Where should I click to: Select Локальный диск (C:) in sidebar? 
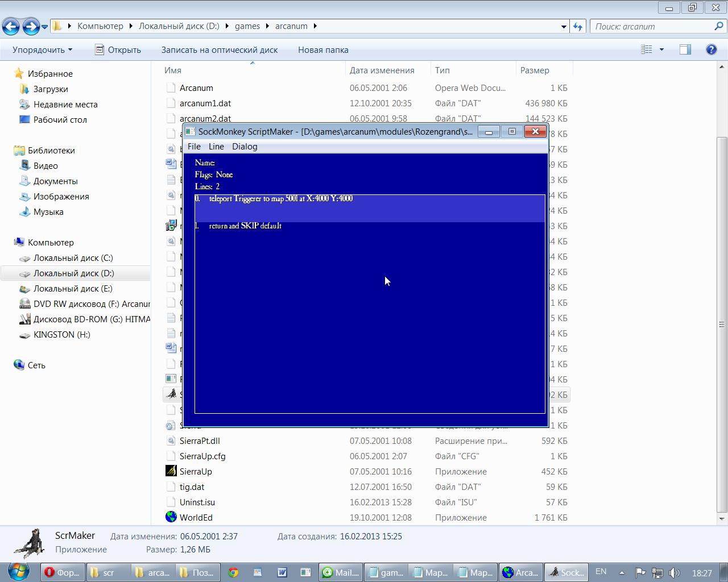tap(73, 258)
